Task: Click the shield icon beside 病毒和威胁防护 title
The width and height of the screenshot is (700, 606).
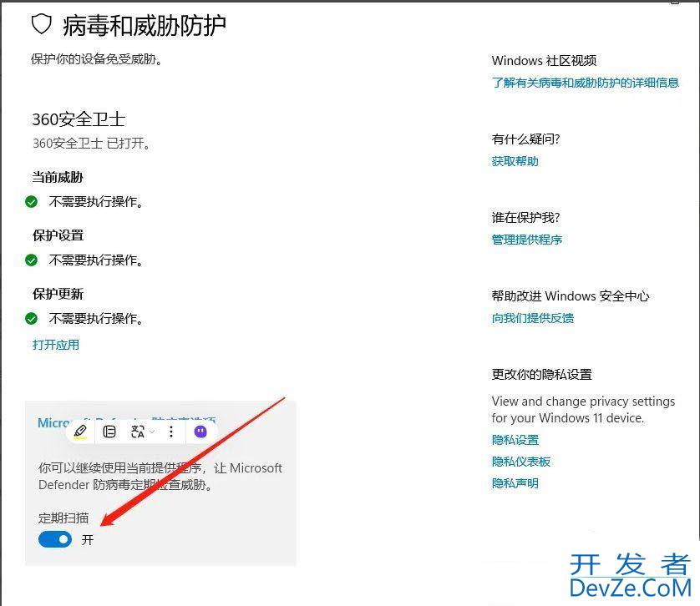Action: [42, 24]
